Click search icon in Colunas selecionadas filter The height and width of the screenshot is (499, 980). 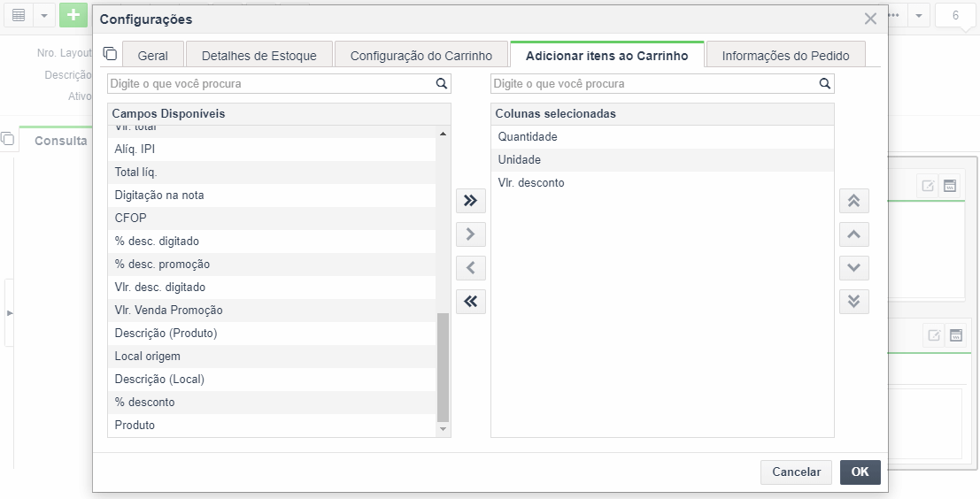click(x=824, y=84)
